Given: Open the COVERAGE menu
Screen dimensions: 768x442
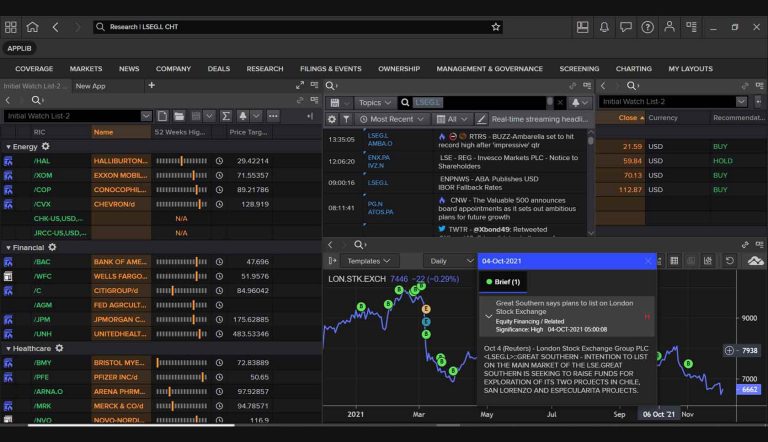Looking at the screenshot, I should coord(34,69).
